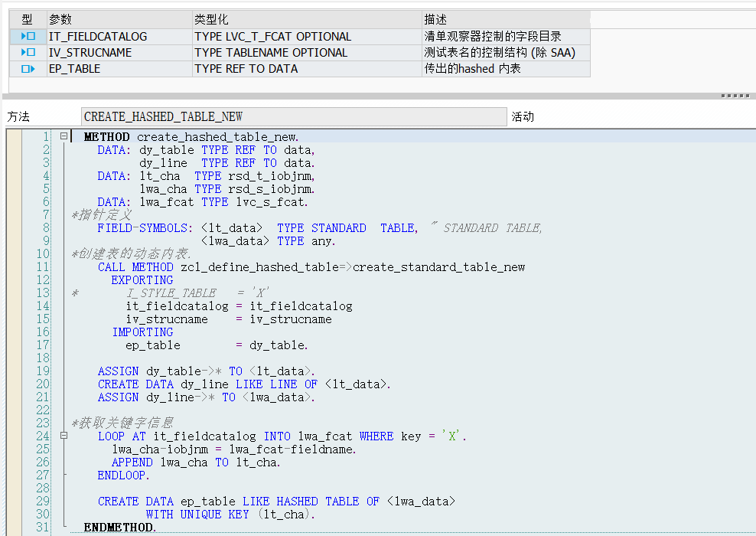Collapse the METHOD block on line 1
This screenshot has height=536, width=756.
(x=64, y=136)
